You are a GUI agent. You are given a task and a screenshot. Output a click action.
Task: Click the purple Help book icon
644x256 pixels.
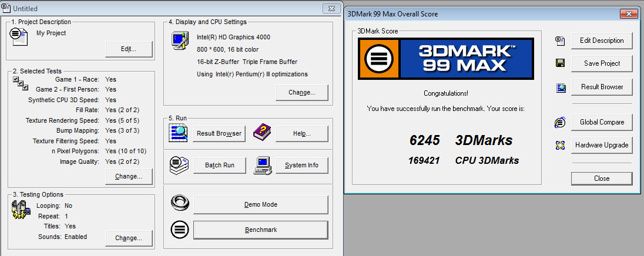[x=261, y=133]
